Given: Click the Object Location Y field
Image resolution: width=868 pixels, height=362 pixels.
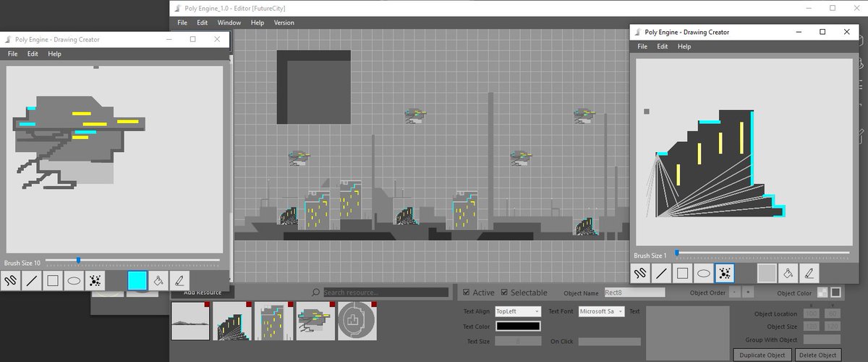Looking at the screenshot, I should (x=833, y=313).
